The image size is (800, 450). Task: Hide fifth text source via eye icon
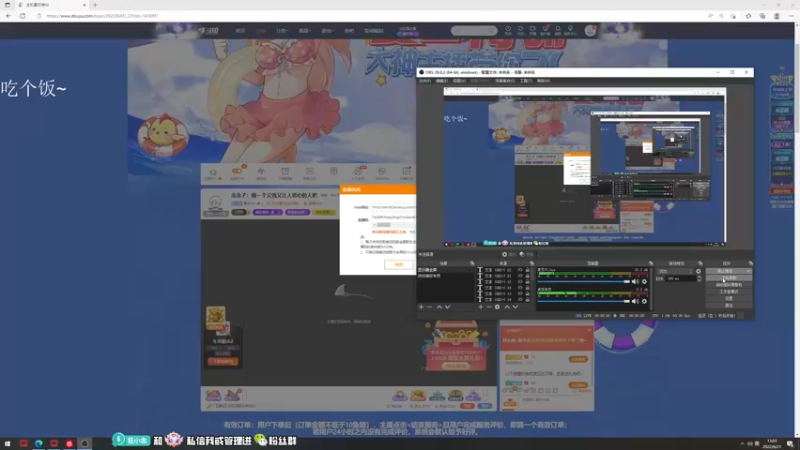click(520, 294)
